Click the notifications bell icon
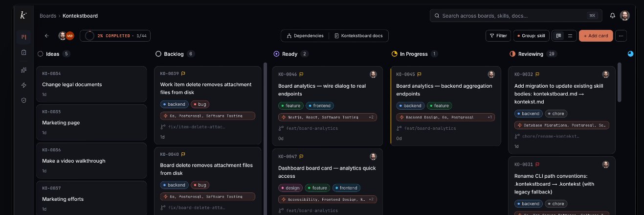 click(612, 16)
